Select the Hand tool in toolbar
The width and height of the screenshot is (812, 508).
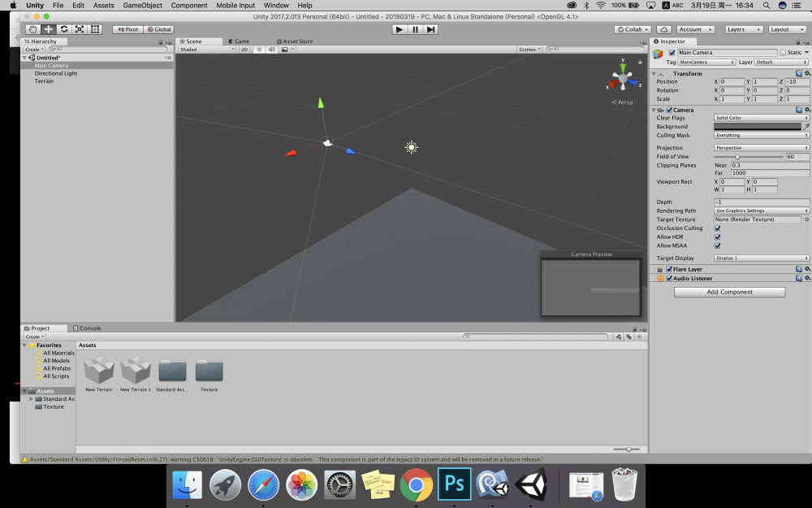coord(32,29)
